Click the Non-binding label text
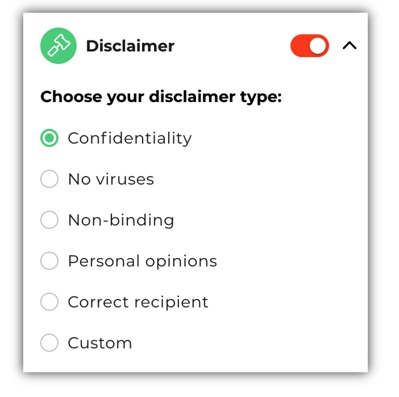This screenshot has height=397, width=399. [121, 220]
